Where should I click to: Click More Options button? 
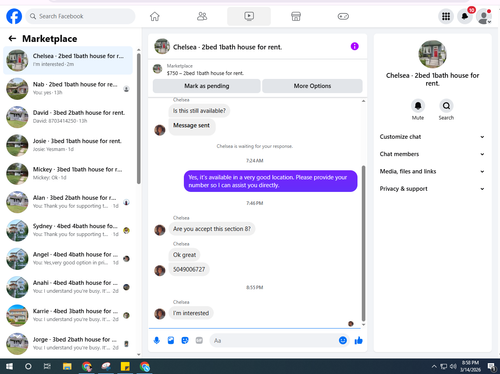coord(312,86)
